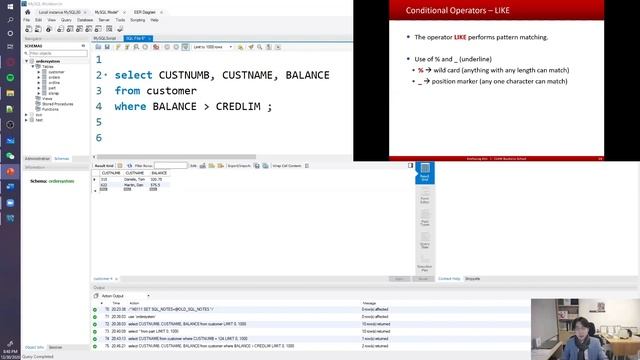The height and width of the screenshot is (360, 640).
Task: Expand the test schema node
Action: point(27,120)
